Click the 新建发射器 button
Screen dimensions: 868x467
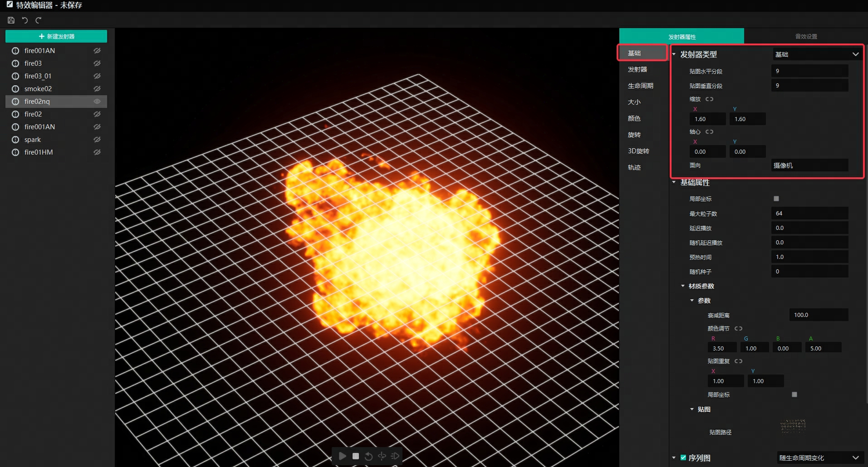[56, 36]
